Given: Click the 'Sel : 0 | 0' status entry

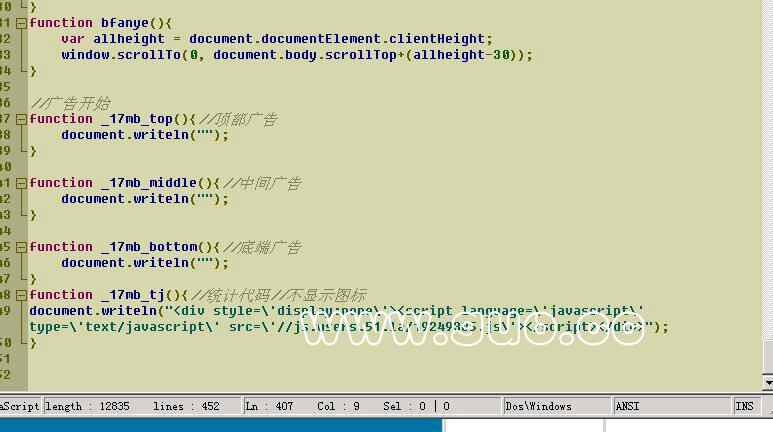Looking at the screenshot, I should point(416,406).
